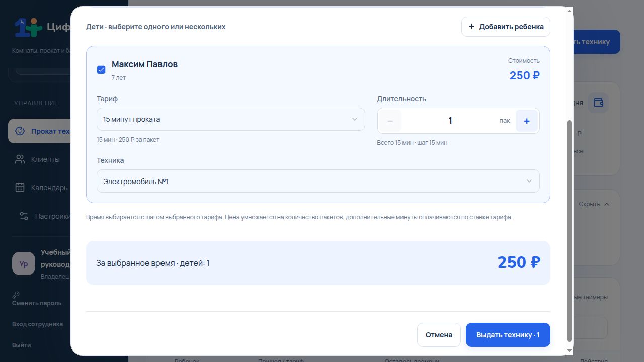Click the Настройки sliders icon in sidebar

click(x=24, y=216)
